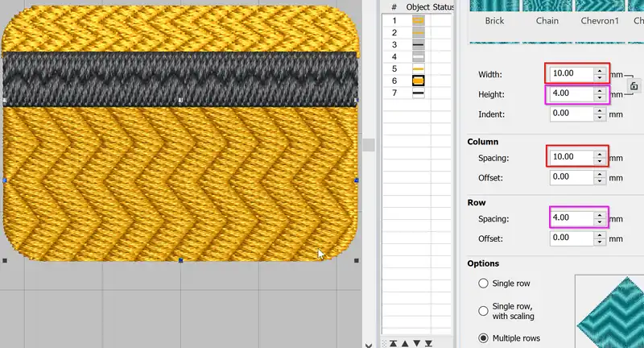
Task: Decrease the Height value with down arrow
Action: point(600,98)
